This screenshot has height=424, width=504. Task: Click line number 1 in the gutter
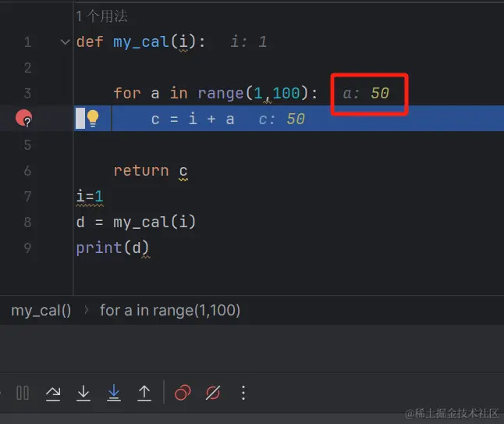coord(27,42)
